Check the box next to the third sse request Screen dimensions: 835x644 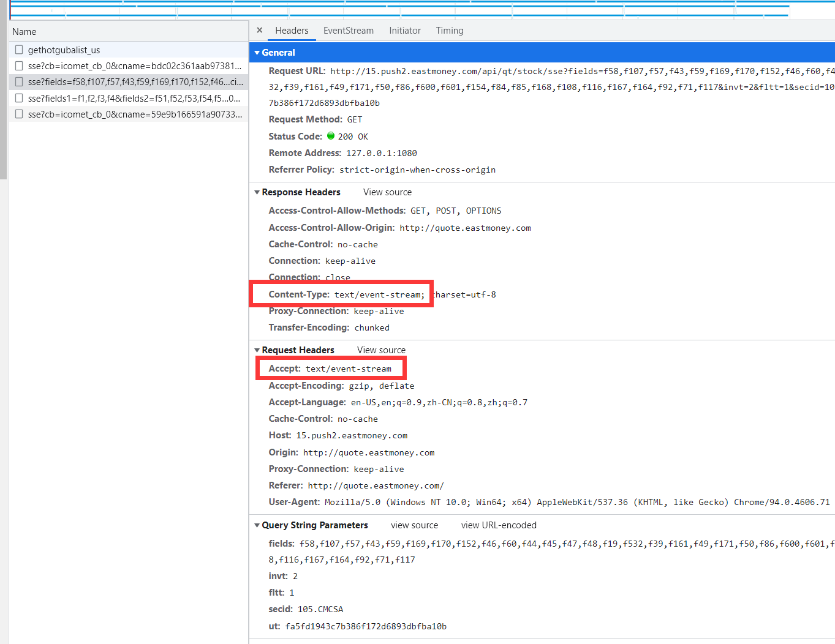[x=18, y=81]
